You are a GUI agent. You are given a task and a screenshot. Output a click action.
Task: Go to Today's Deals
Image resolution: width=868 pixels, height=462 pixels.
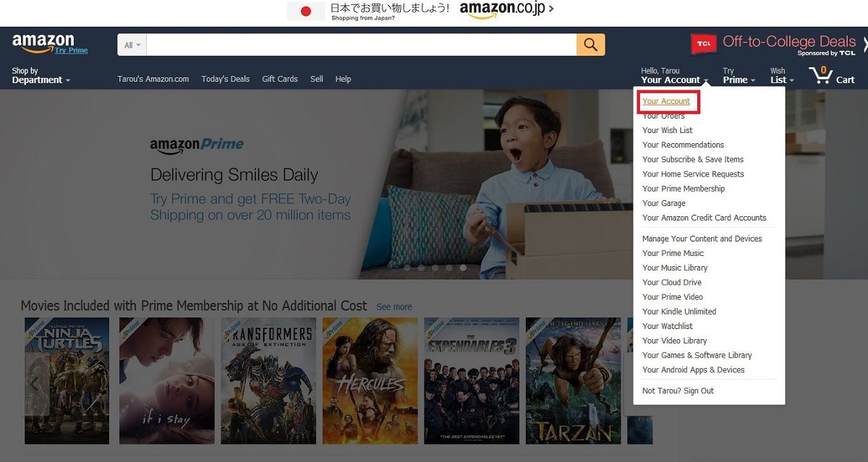coord(226,79)
